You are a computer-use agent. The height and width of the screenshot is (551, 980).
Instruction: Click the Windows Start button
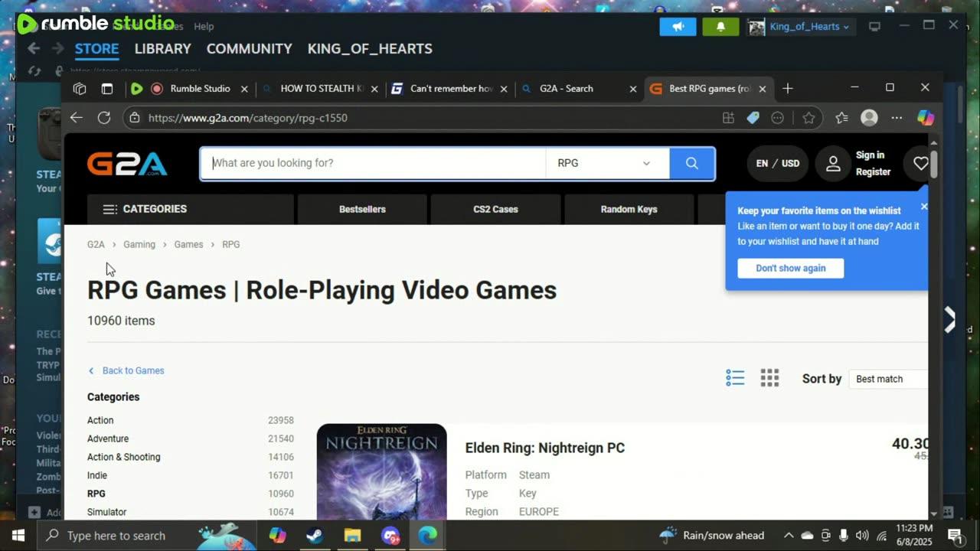(x=18, y=535)
